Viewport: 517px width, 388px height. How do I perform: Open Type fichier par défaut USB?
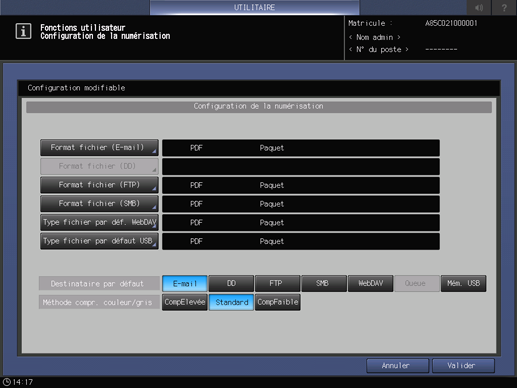[x=99, y=241]
